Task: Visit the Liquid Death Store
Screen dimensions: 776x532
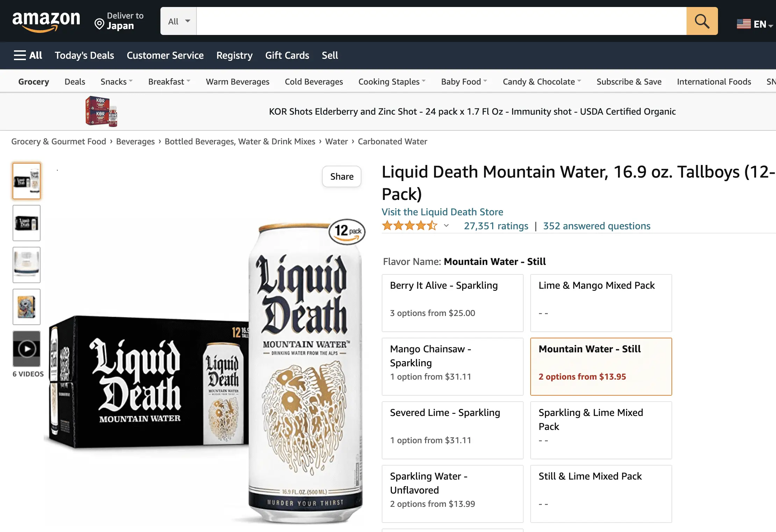Action: (x=442, y=212)
